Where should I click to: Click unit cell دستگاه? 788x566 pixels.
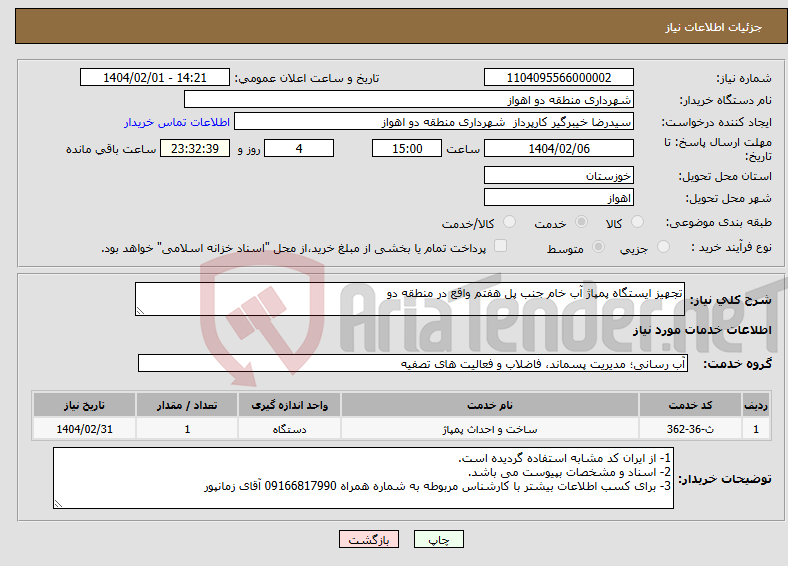289,429
